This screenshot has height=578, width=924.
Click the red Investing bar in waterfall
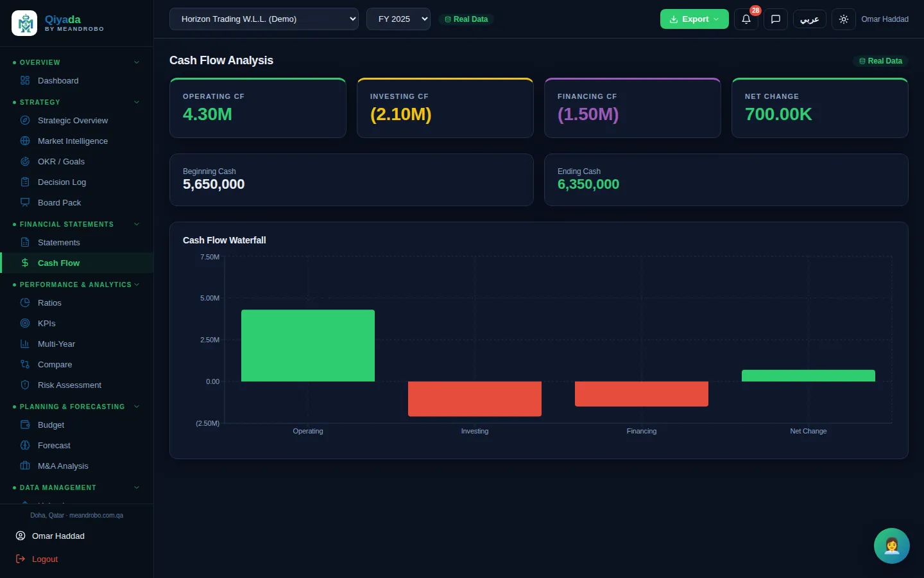point(475,399)
